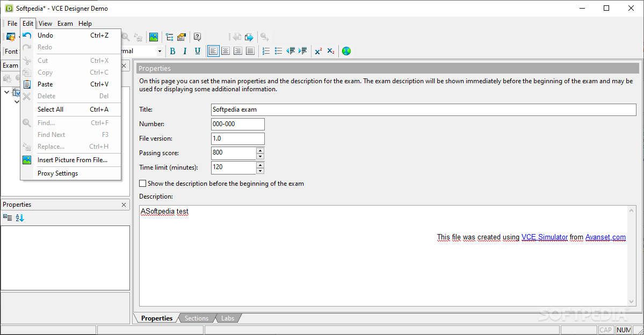
Task: Click the Passing score field
Action: 234,152
